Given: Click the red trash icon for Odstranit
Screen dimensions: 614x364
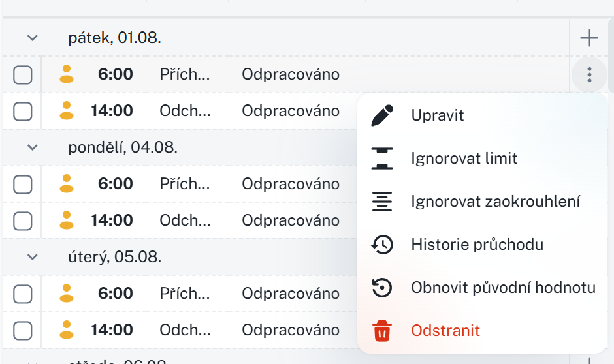Looking at the screenshot, I should pos(382,331).
